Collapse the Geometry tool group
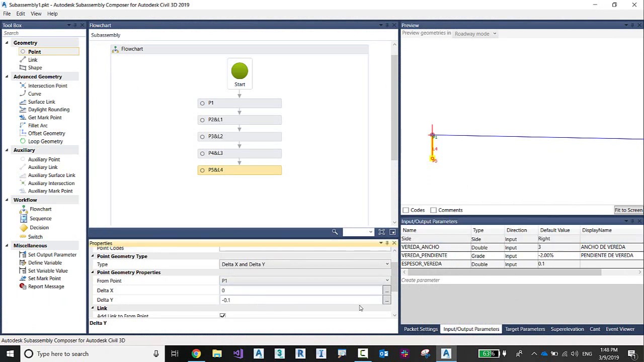 (x=7, y=43)
